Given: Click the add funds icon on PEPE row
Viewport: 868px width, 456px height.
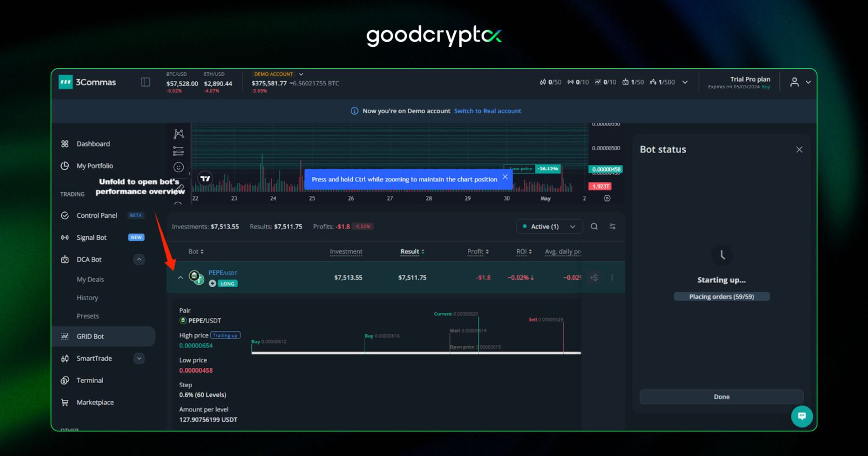Looking at the screenshot, I should point(594,277).
